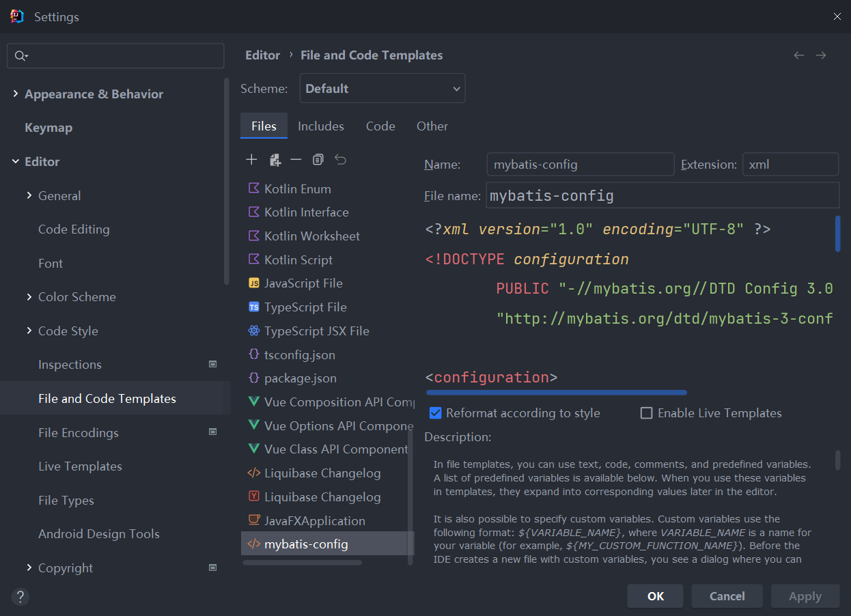The width and height of the screenshot is (851, 616).
Task: Uncheck Reformat according to style
Action: point(435,413)
